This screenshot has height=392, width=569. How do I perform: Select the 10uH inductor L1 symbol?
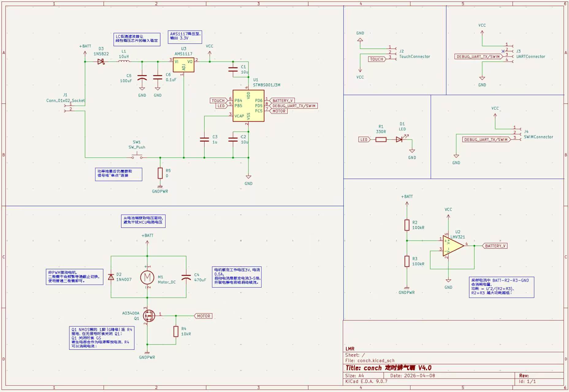pos(124,61)
